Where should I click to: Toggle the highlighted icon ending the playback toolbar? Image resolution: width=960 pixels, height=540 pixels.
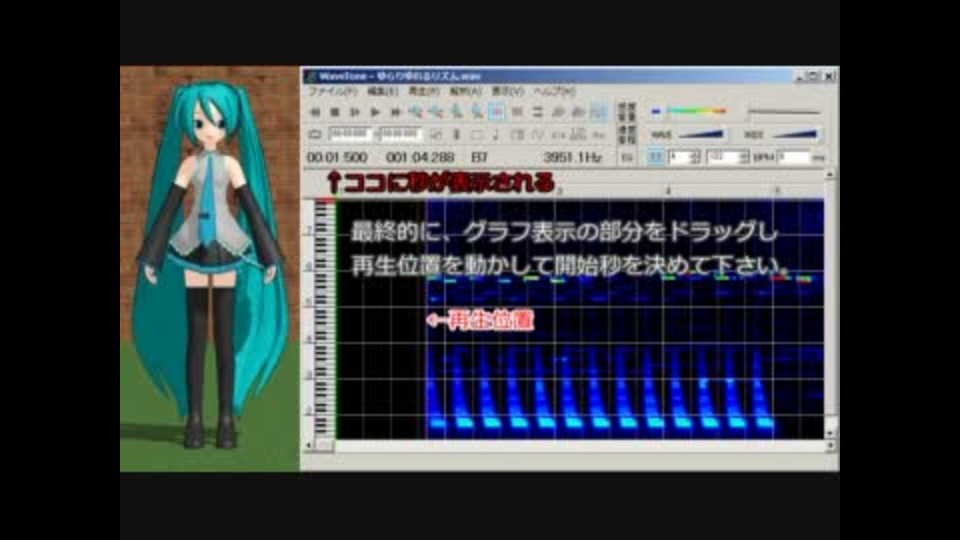point(598,112)
